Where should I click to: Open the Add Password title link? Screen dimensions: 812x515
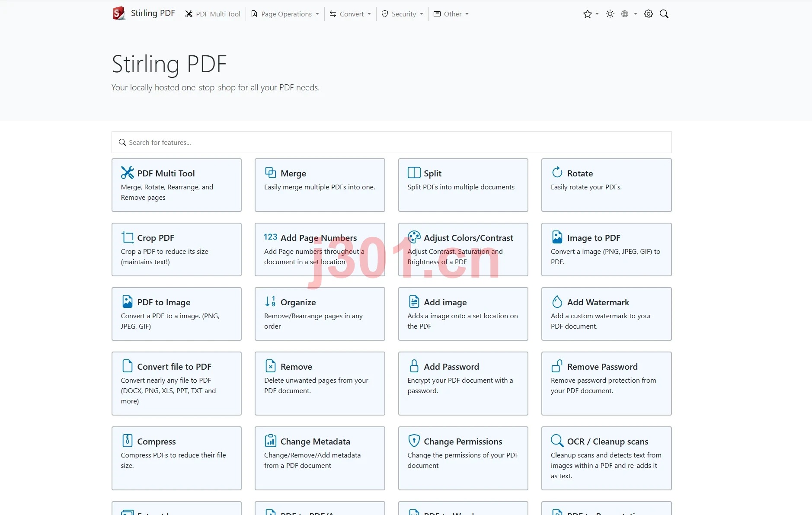coord(451,367)
